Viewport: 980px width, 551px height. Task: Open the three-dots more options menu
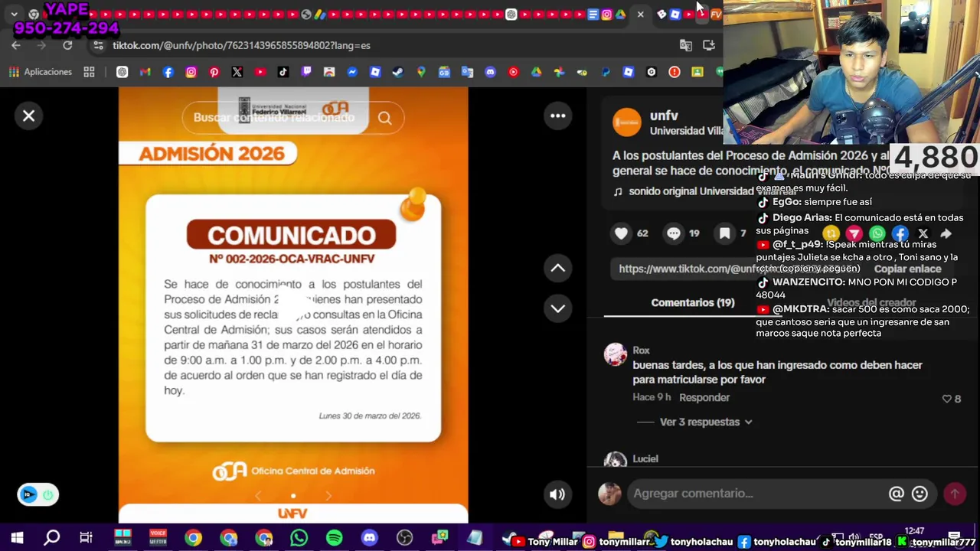(x=558, y=116)
